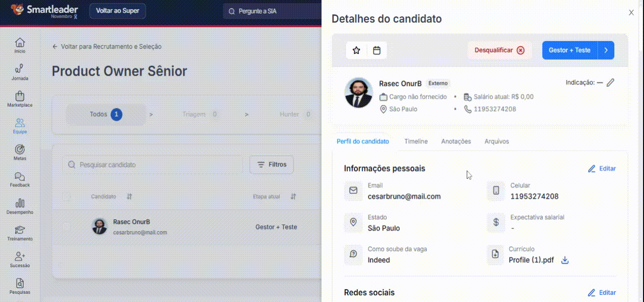
Task: Click the calendar schedule icon
Action: pyautogui.click(x=377, y=50)
